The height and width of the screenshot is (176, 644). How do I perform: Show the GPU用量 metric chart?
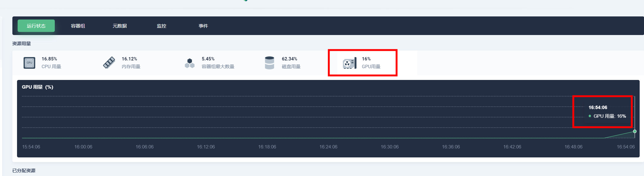point(371,67)
